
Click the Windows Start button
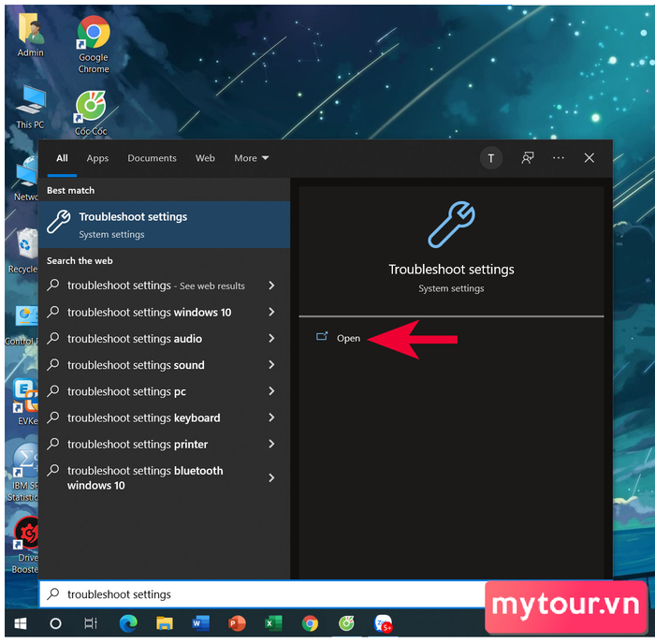(21, 623)
